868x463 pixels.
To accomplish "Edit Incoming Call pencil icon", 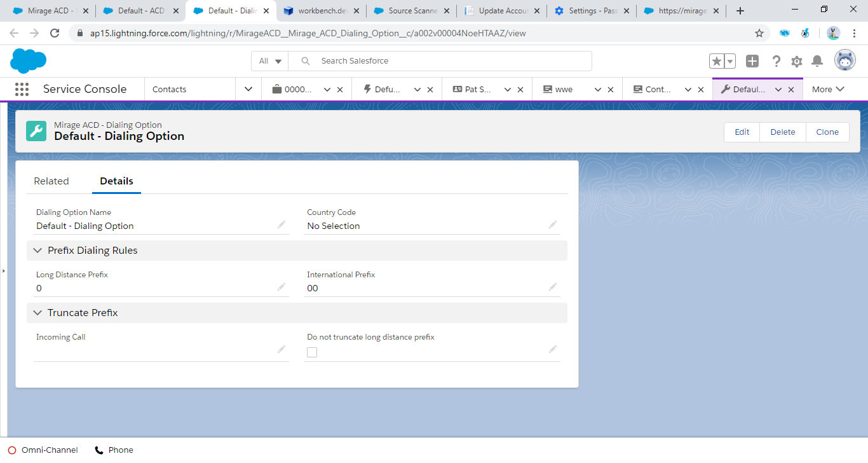I will [x=281, y=349].
